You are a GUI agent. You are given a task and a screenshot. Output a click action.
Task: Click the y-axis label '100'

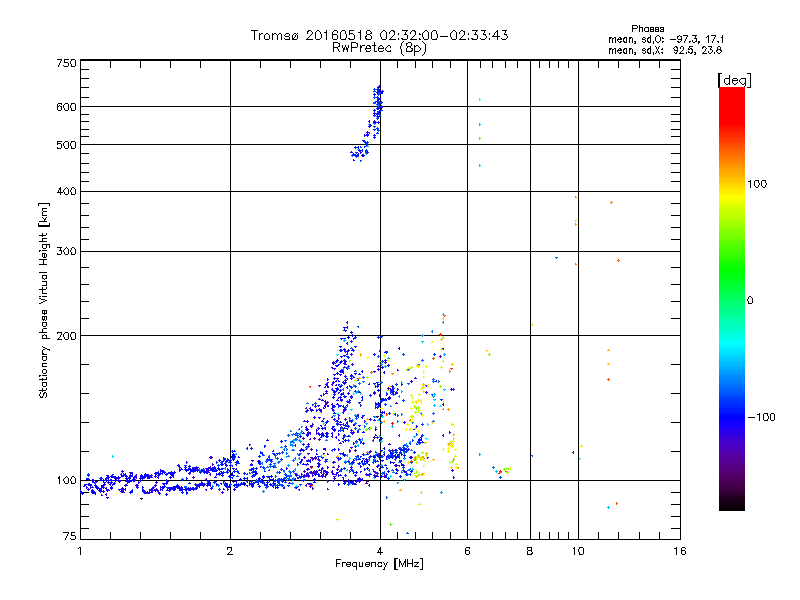[66, 480]
